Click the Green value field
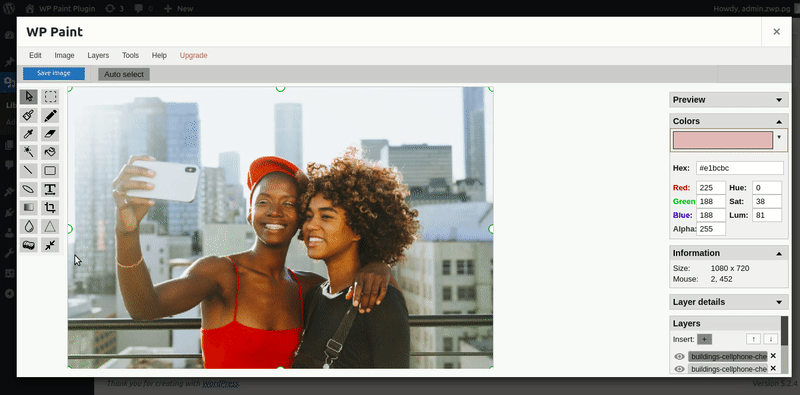Image resolution: width=800 pixels, height=395 pixels. pyautogui.click(x=711, y=202)
